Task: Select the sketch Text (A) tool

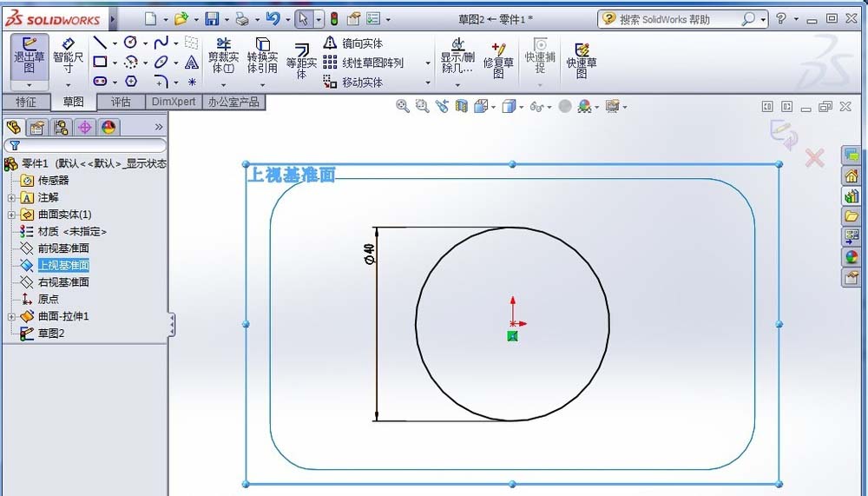Action: [x=192, y=62]
